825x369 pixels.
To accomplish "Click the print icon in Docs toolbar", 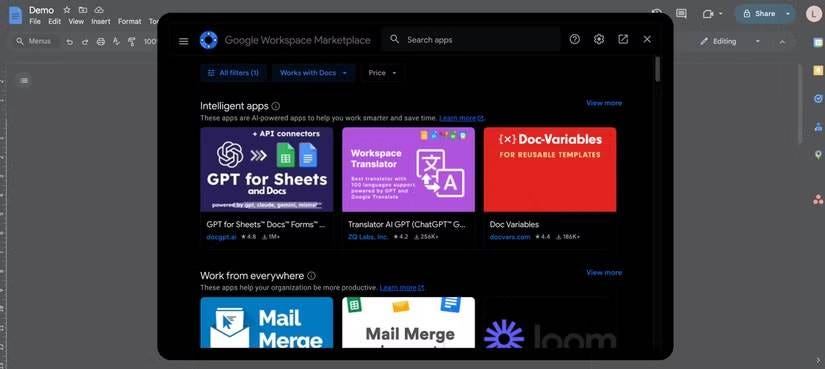I will [101, 42].
